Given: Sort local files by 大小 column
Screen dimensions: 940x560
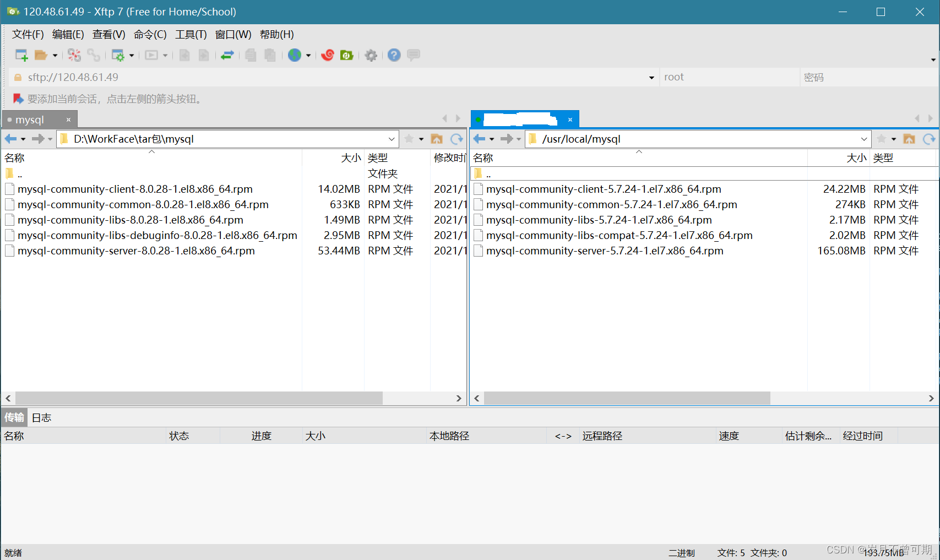Looking at the screenshot, I should tap(333, 158).
